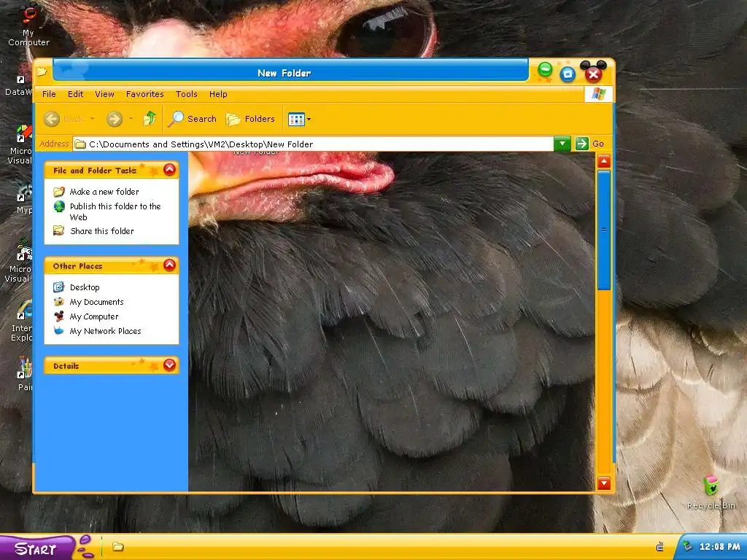Open the Tools menu

(186, 94)
